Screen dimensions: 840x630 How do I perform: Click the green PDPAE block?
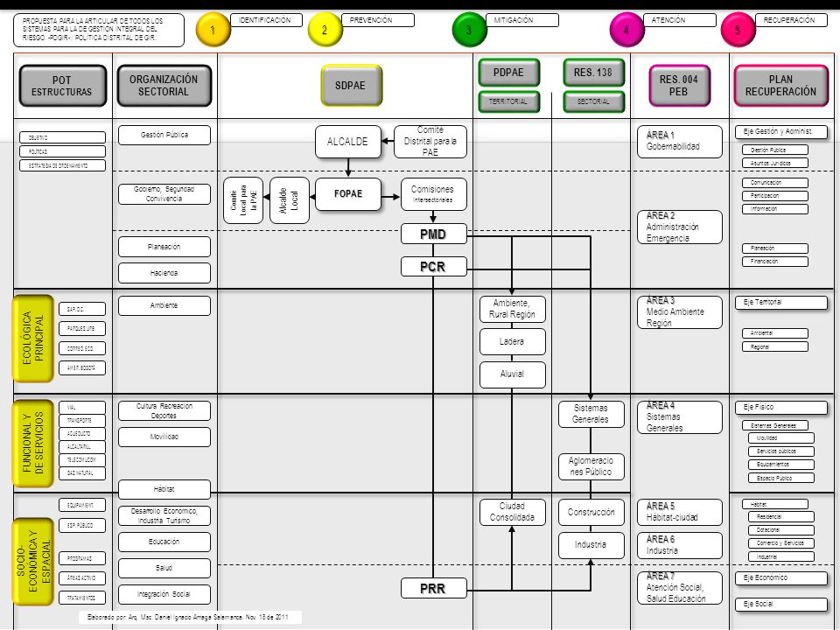(509, 73)
